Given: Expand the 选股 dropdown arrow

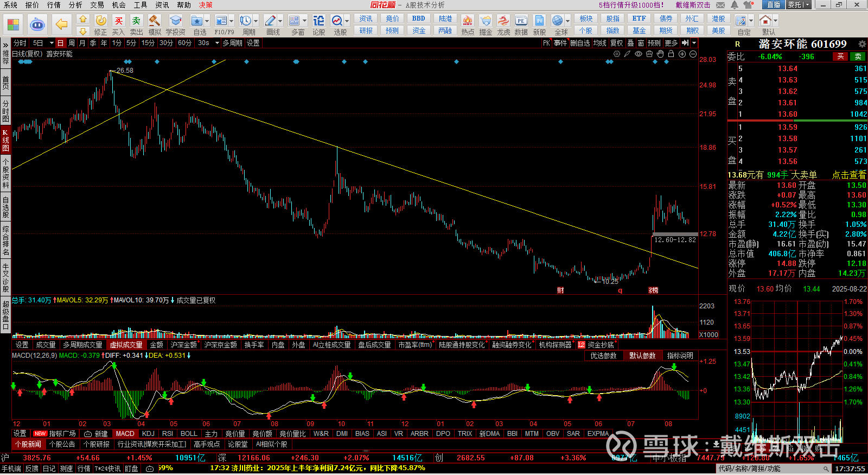Looking at the screenshot, I should click(x=347, y=21).
